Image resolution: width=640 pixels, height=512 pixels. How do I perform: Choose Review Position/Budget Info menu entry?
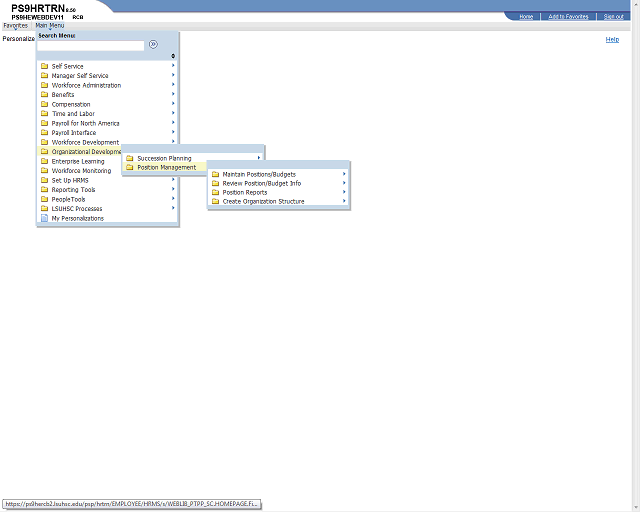click(262, 183)
